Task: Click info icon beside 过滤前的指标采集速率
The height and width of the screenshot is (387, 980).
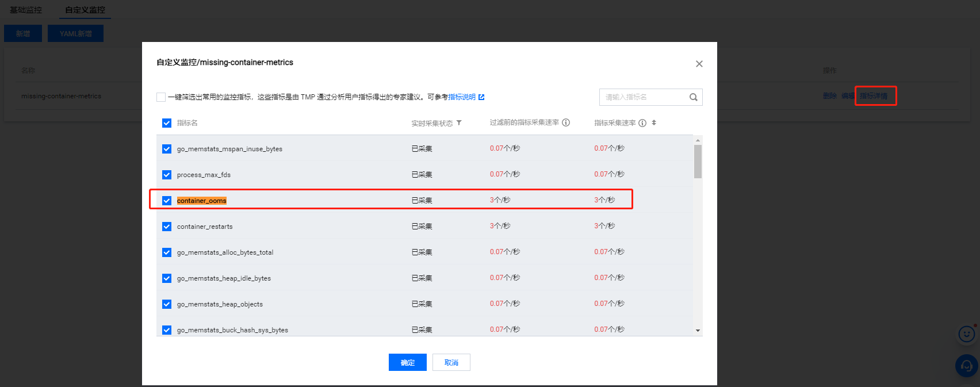Action: coord(566,122)
